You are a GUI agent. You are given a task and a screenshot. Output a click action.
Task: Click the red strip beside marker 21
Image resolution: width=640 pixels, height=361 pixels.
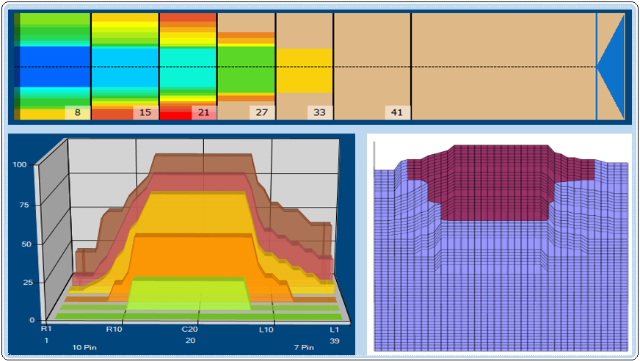pos(176,116)
